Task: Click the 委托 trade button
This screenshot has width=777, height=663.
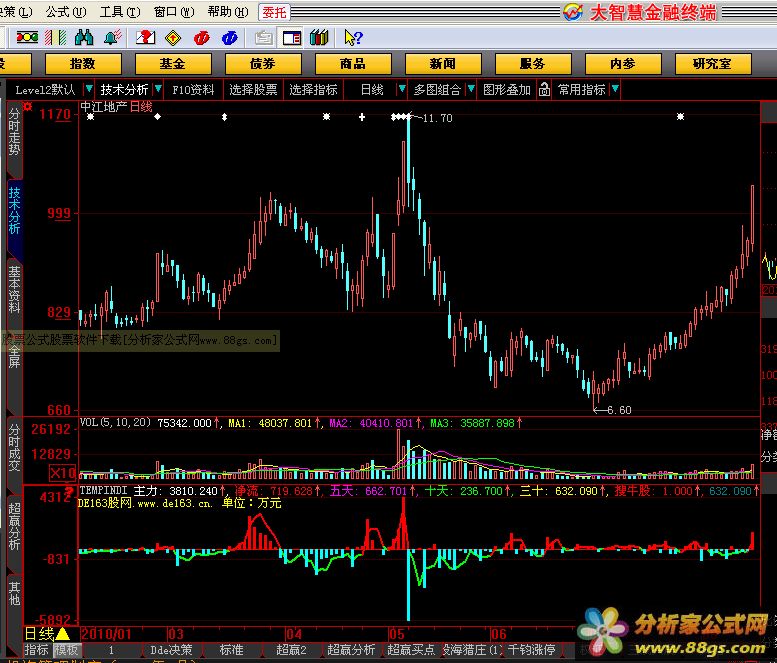Action: click(x=274, y=12)
